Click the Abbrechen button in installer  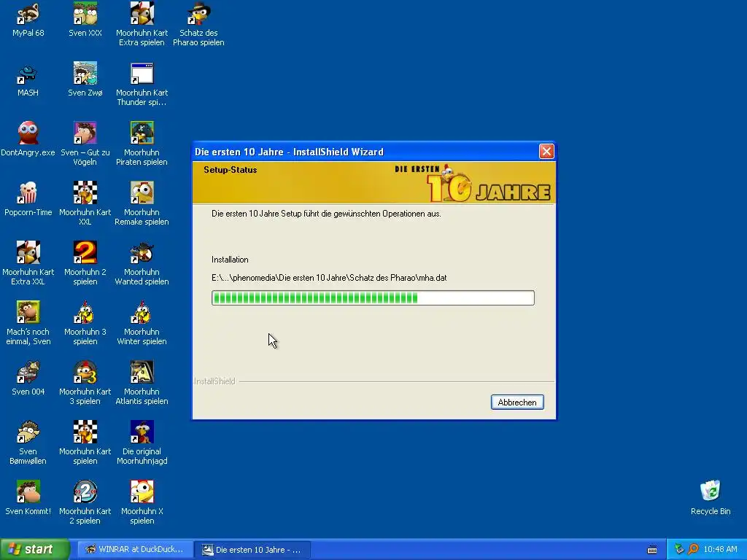(517, 402)
